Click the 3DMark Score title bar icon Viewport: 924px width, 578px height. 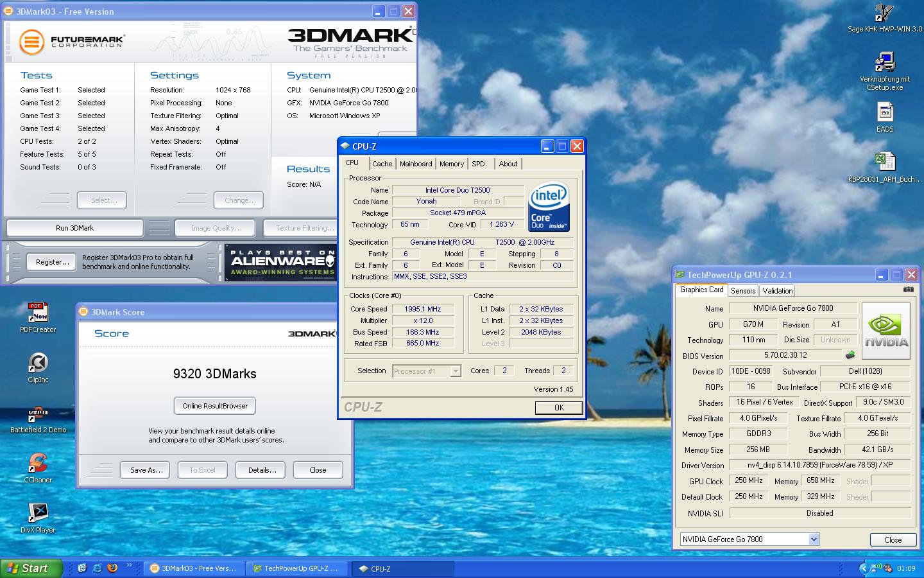click(83, 312)
